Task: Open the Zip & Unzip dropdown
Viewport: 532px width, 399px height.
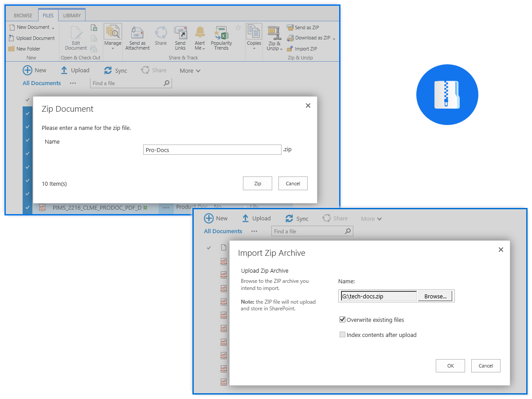Action: pos(281,49)
